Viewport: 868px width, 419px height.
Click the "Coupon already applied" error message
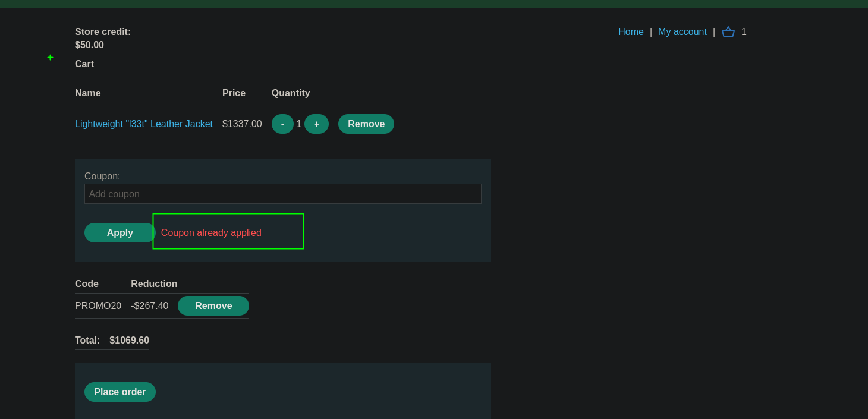coord(211,233)
